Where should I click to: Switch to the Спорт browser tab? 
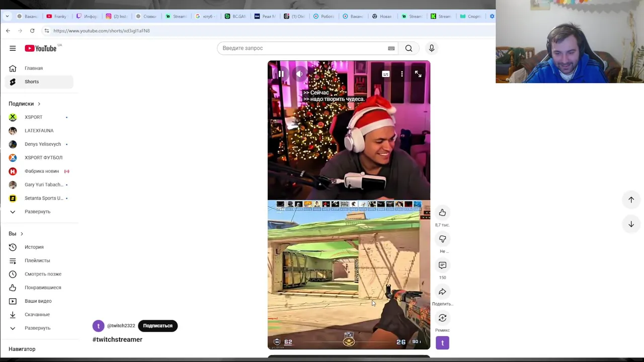coord(470,16)
